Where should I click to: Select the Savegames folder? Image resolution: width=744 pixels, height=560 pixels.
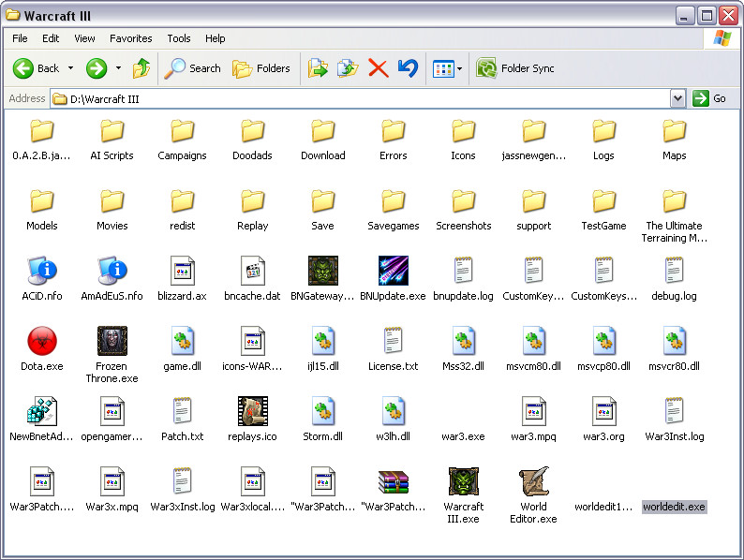coord(393,209)
